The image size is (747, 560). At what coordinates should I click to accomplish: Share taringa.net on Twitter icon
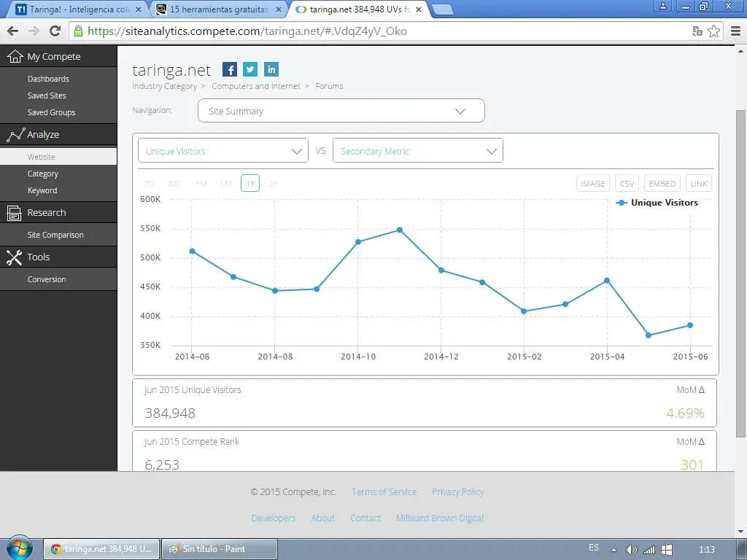[250, 69]
